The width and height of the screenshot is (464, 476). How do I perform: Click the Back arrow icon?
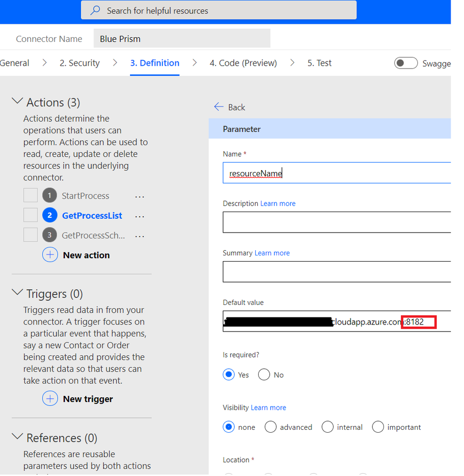pyautogui.click(x=219, y=107)
